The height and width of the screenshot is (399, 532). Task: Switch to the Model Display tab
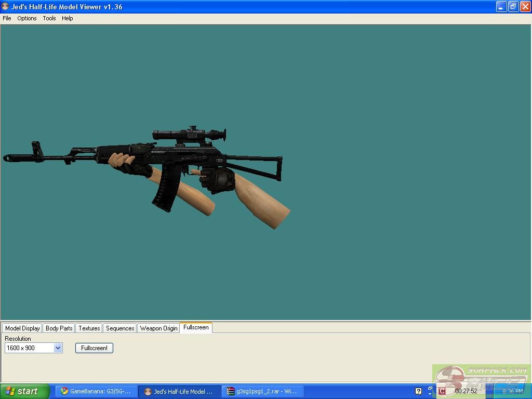coord(22,328)
